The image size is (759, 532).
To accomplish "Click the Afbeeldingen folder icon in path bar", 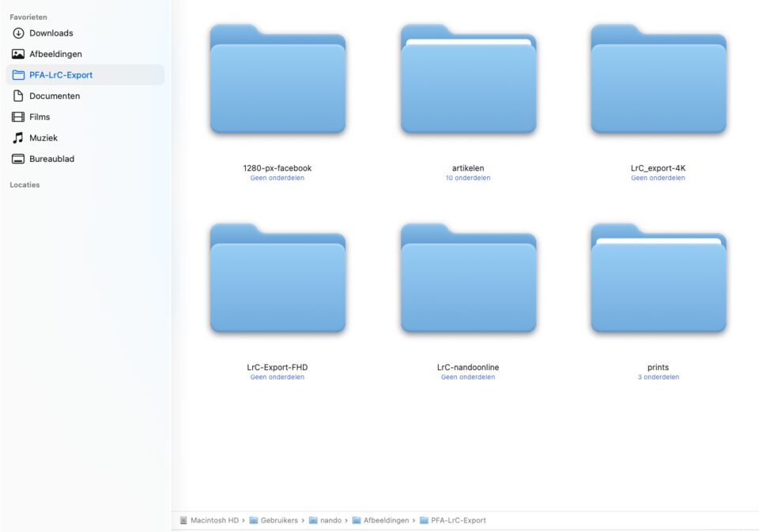I will point(357,520).
